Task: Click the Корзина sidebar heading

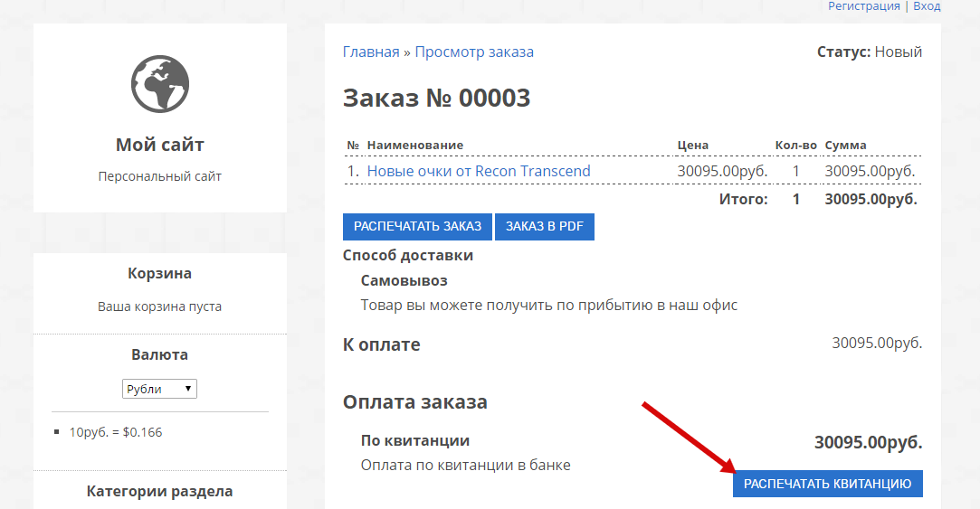Action: tap(160, 273)
